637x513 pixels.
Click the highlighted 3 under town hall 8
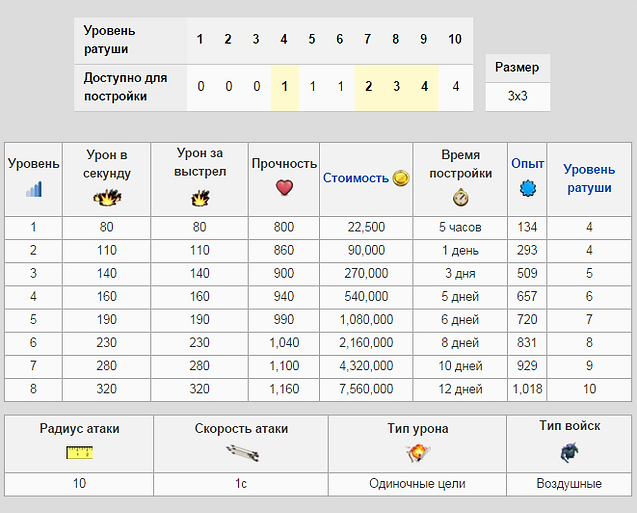[x=396, y=87]
